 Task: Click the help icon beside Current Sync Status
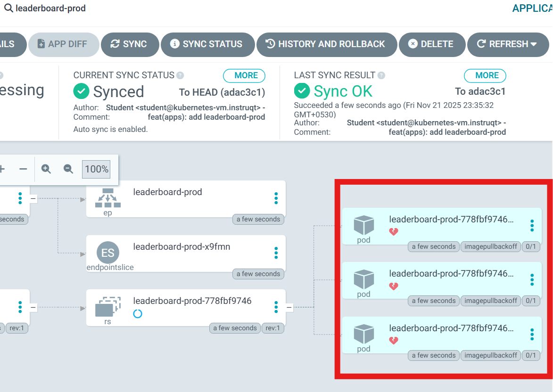pyautogui.click(x=180, y=75)
